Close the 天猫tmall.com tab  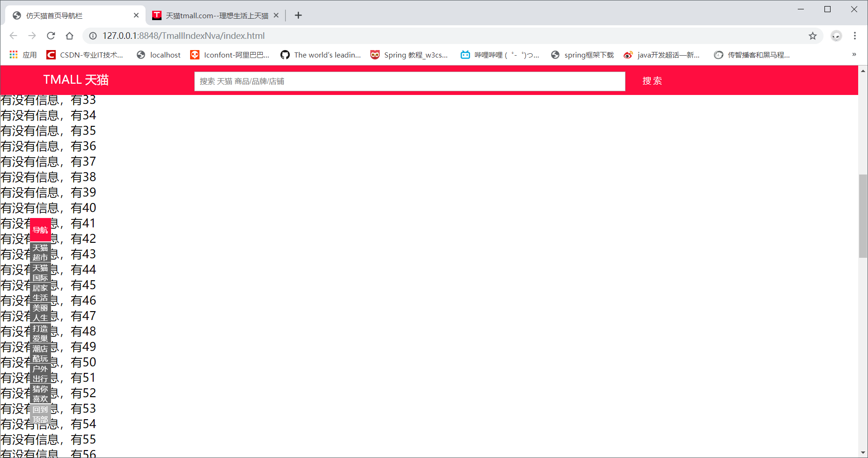(276, 15)
